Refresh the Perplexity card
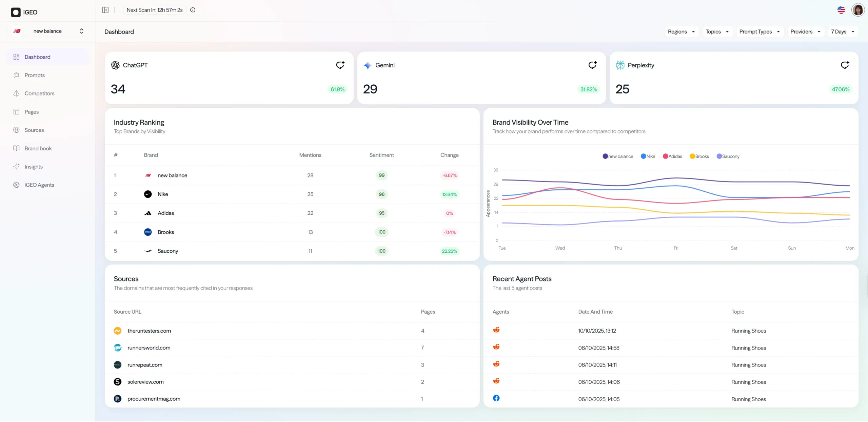The width and height of the screenshot is (868, 422). [845, 65]
